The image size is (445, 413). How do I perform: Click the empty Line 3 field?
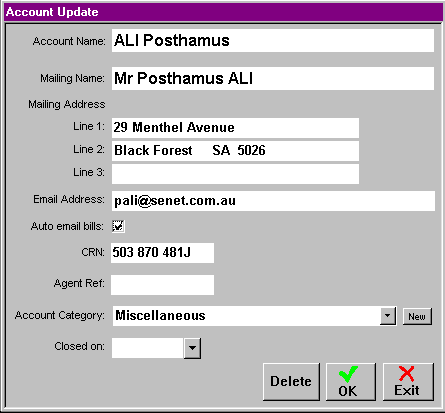(x=235, y=174)
